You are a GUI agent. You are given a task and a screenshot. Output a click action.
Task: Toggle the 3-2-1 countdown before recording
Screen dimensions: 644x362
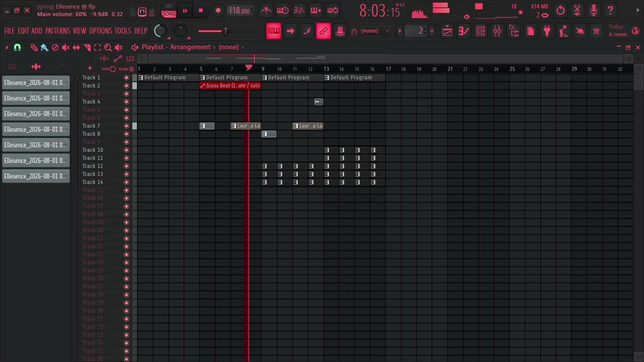[x=299, y=11]
